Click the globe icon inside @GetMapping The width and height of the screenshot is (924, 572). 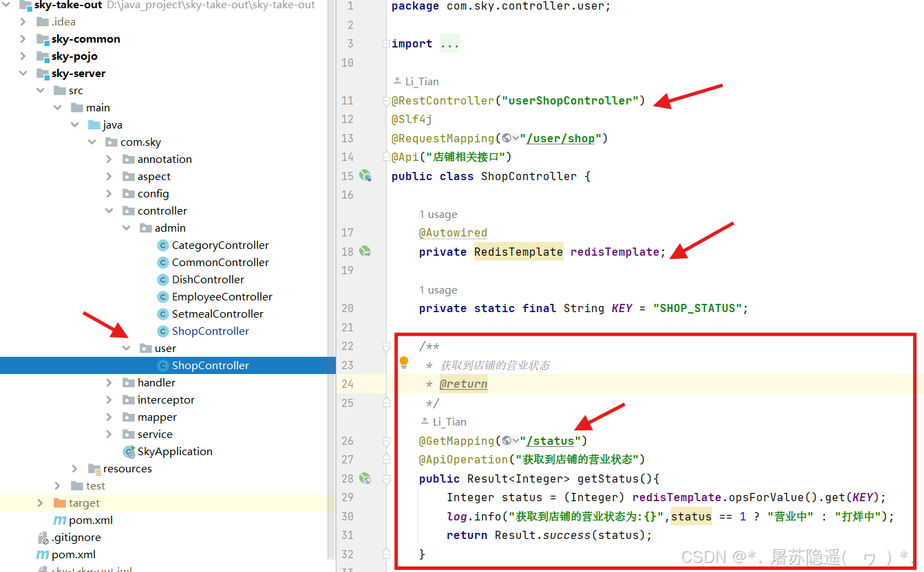click(507, 441)
